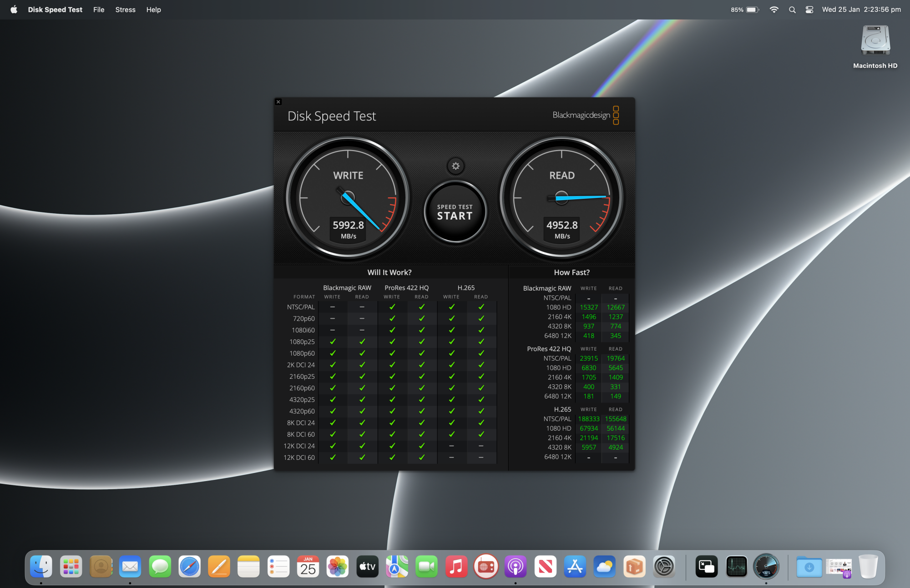Click the battery status indicator
This screenshot has height=588, width=910.
[x=752, y=10]
